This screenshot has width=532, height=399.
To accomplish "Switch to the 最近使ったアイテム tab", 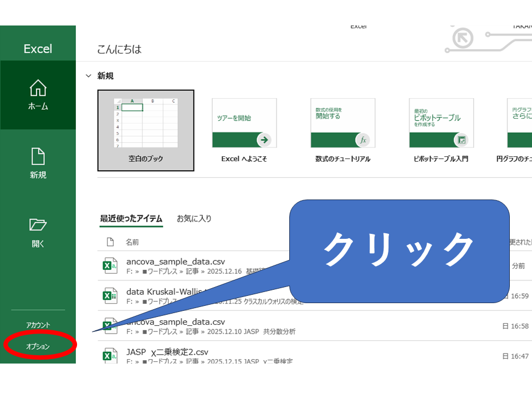I will [x=131, y=218].
